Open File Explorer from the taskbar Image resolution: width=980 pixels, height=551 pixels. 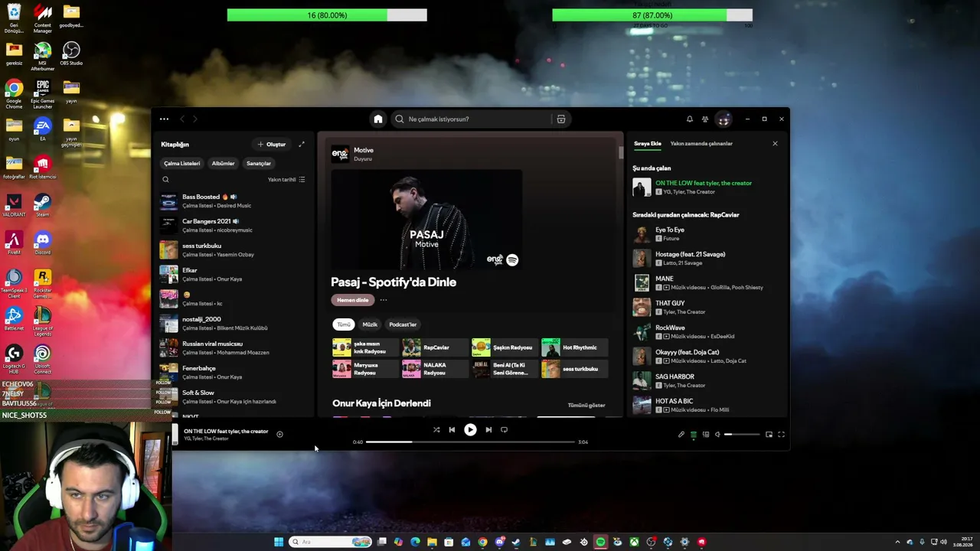(x=432, y=542)
